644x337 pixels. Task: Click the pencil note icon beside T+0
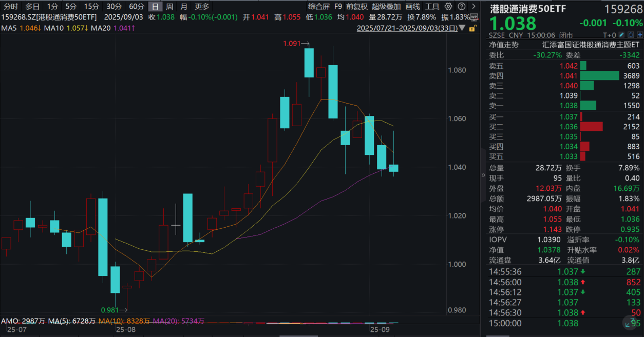click(622, 35)
